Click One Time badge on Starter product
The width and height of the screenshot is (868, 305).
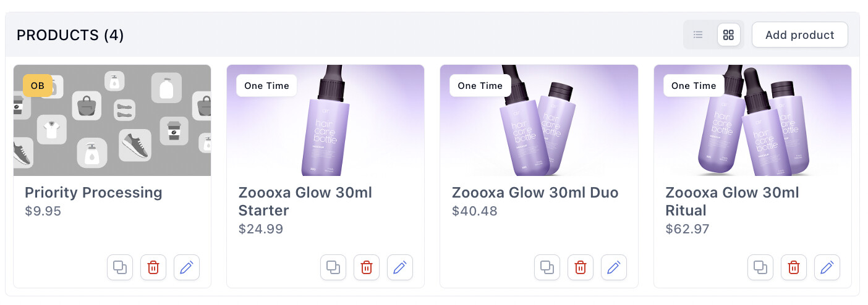pyautogui.click(x=266, y=86)
